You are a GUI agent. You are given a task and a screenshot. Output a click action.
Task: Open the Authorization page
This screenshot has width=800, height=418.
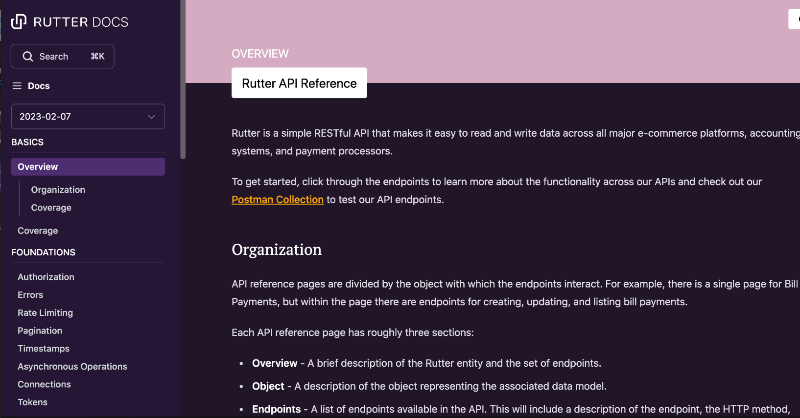click(x=46, y=277)
